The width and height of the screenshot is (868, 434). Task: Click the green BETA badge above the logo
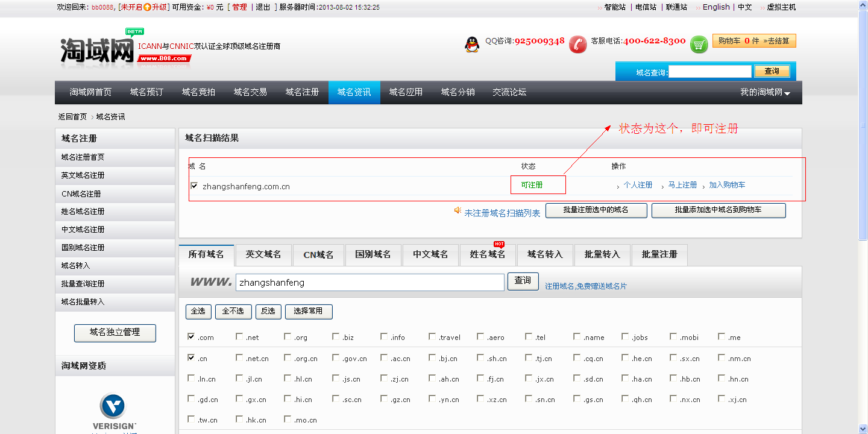pos(134,31)
